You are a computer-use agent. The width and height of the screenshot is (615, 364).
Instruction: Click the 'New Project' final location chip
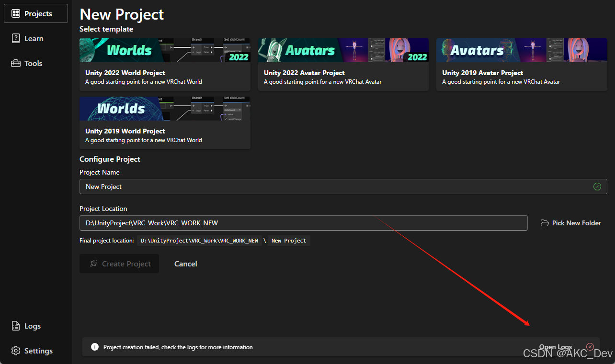coord(289,241)
